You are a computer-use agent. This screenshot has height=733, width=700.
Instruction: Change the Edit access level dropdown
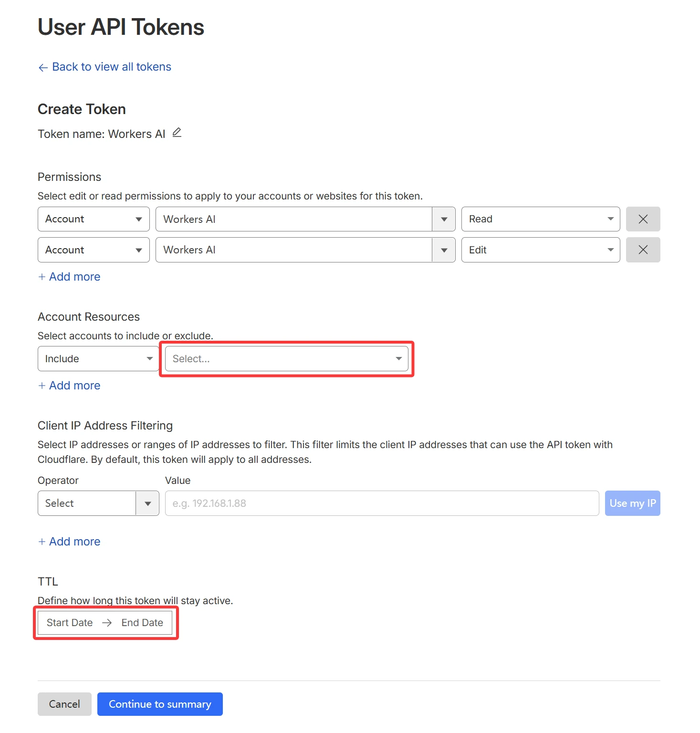[x=540, y=250]
